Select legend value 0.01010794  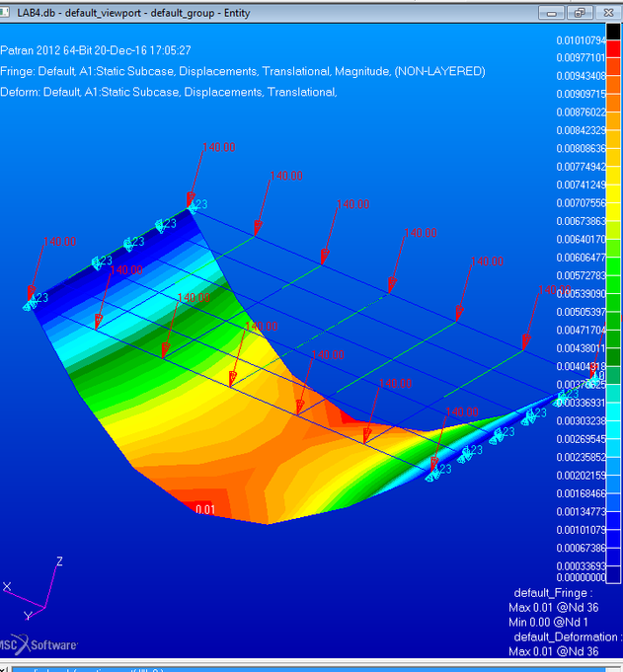pos(581,40)
